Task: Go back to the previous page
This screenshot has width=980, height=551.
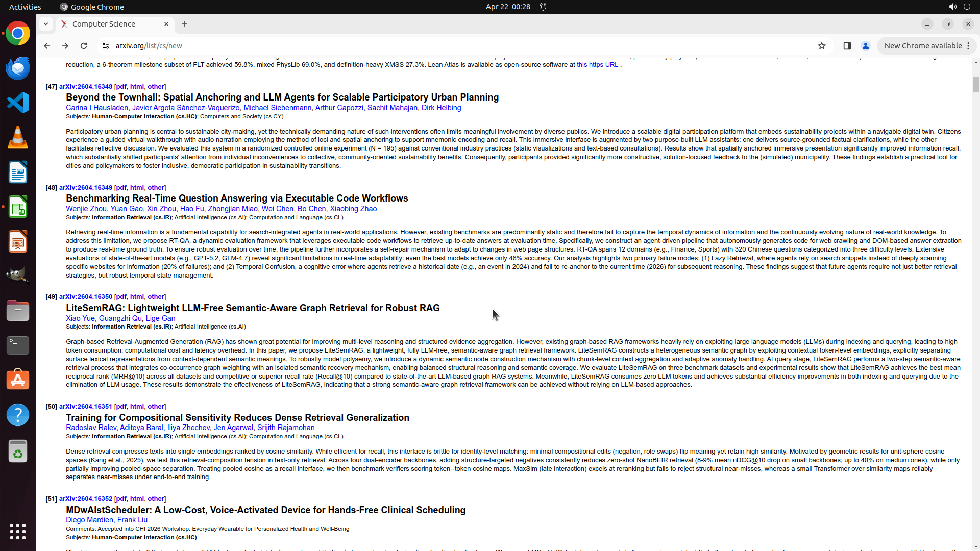Action: click(x=47, y=46)
